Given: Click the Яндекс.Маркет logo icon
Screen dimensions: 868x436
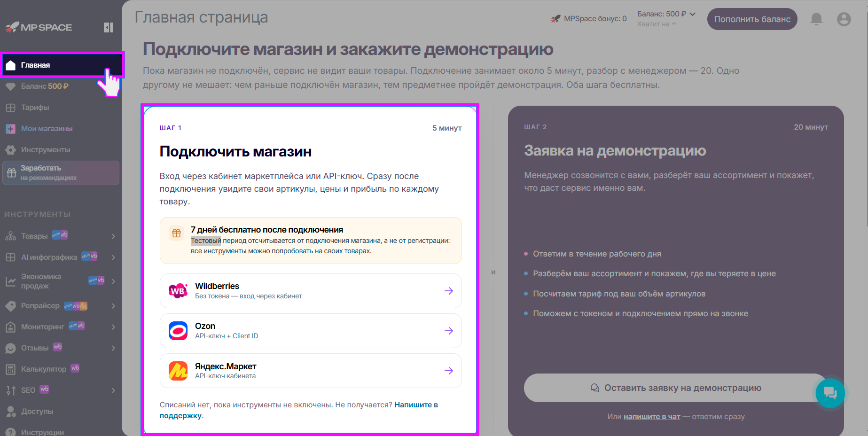Looking at the screenshot, I should tap(178, 371).
